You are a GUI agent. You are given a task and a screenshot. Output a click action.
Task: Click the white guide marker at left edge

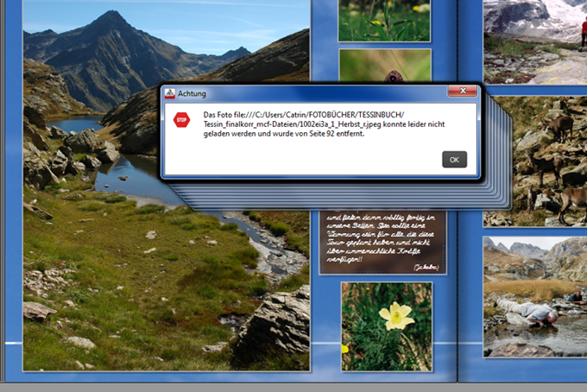(14, 343)
